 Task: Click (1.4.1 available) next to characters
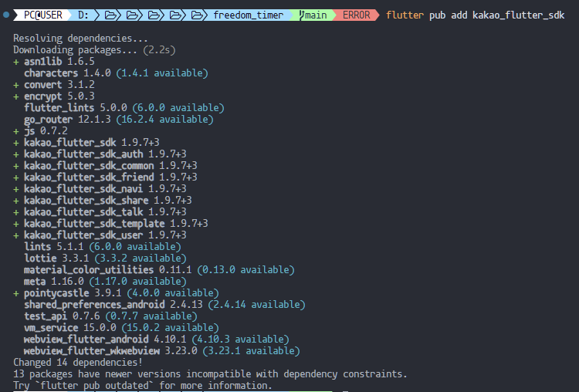(x=162, y=73)
